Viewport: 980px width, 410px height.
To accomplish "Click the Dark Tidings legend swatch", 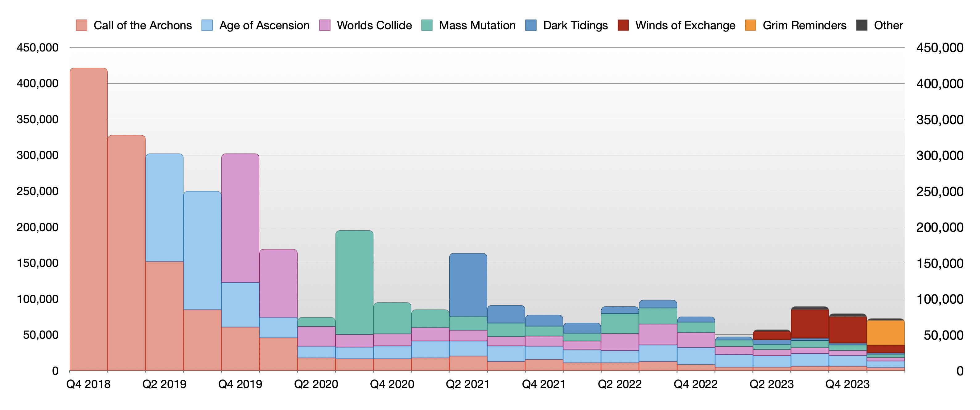I will 531,25.
